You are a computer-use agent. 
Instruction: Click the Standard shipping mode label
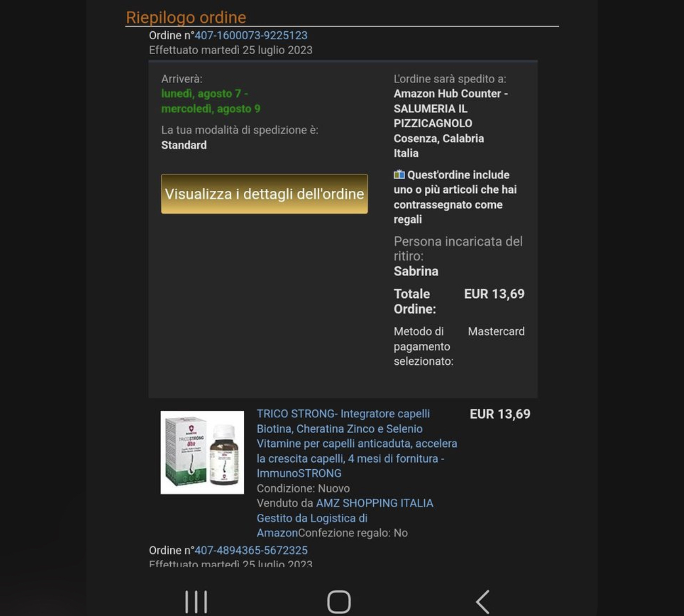click(184, 145)
